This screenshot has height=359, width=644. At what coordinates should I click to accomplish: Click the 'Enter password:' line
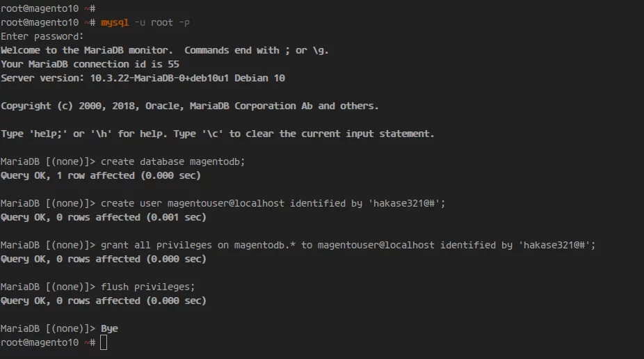coord(42,37)
